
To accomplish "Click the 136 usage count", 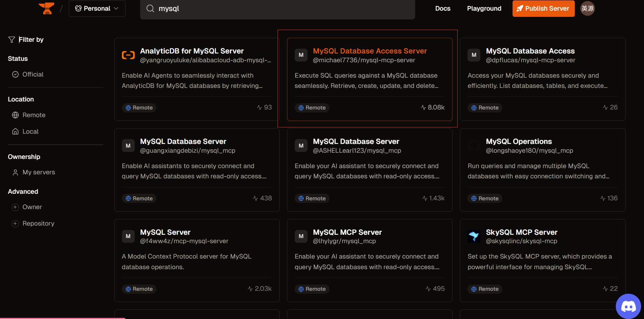I will click(609, 198).
